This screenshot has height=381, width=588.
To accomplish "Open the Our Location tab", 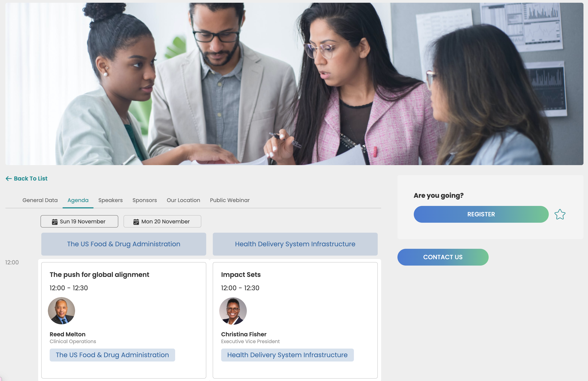I will coord(183,200).
